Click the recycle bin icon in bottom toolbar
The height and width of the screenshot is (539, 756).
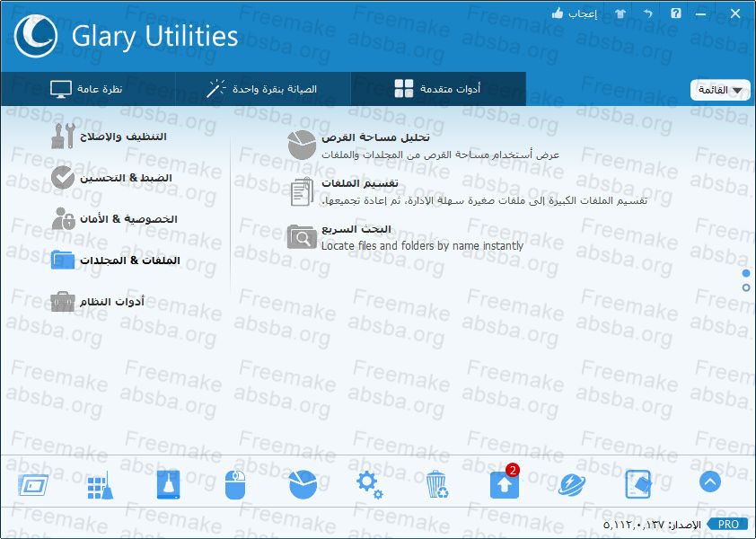point(437,484)
